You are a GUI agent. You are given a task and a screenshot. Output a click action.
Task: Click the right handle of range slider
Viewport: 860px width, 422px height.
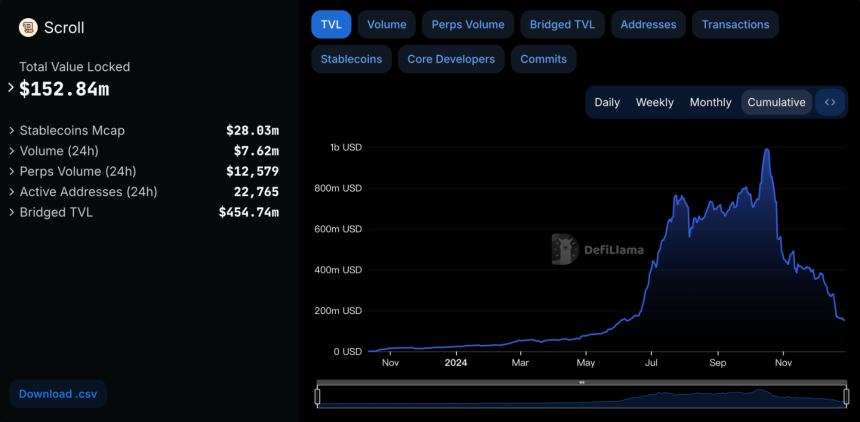[846, 396]
